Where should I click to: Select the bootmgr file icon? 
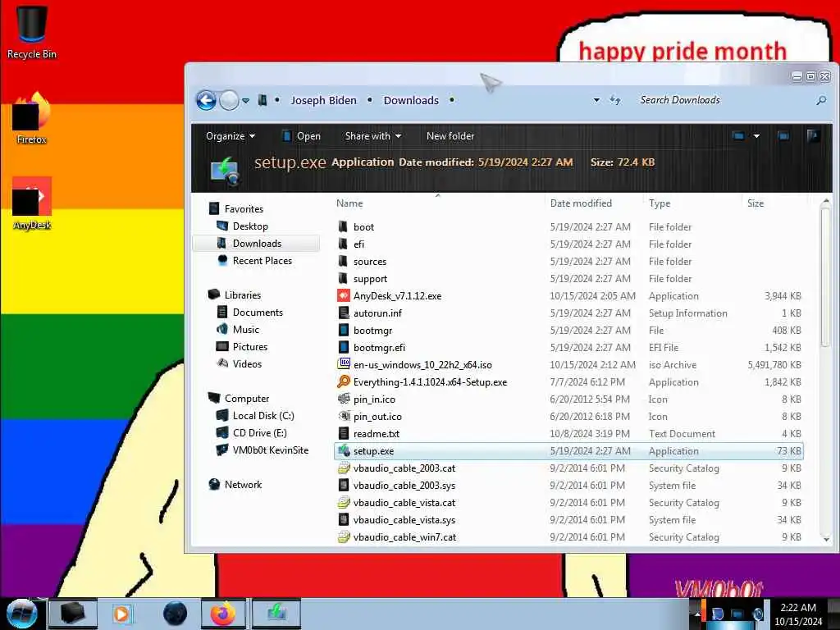(x=344, y=330)
